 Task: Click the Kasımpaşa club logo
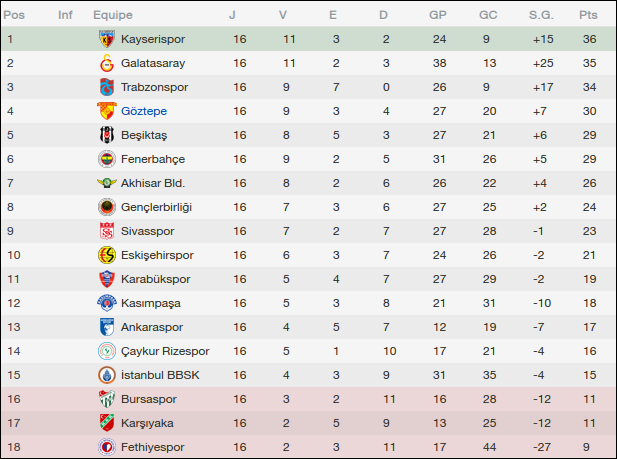click(x=106, y=303)
